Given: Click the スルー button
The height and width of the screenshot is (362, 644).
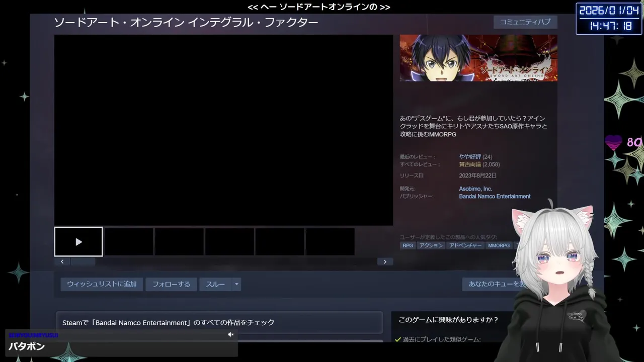Looking at the screenshot, I should point(215,284).
